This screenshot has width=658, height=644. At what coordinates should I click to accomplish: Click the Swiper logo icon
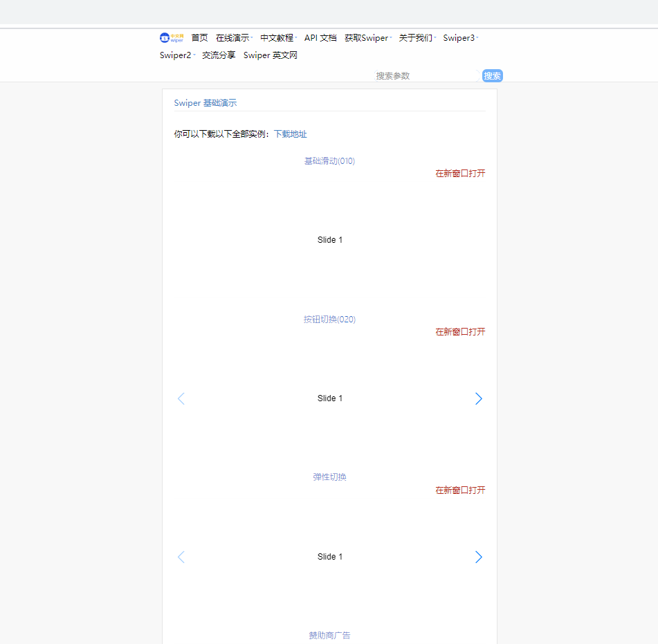tap(171, 38)
